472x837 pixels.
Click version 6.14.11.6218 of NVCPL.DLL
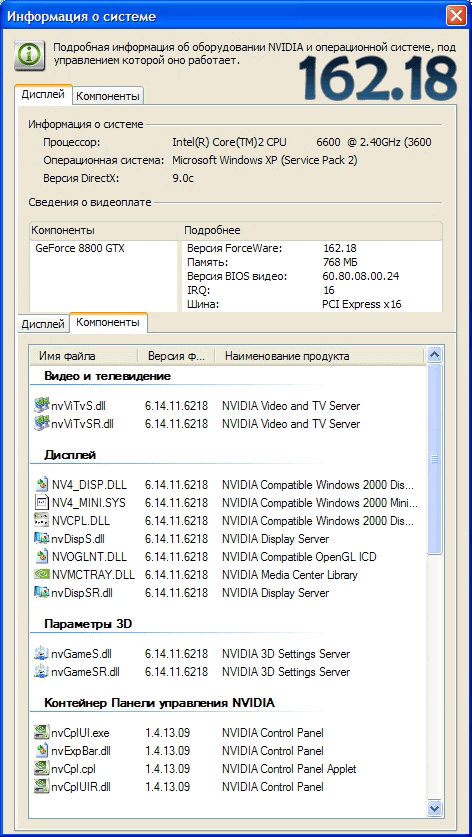pos(176,521)
